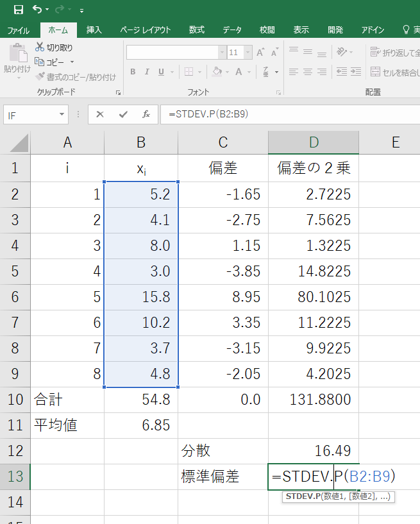Click the Top Align icon

click(x=294, y=51)
